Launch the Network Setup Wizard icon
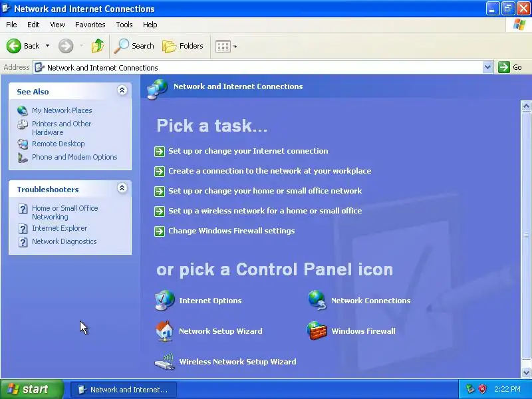532x399 pixels. [x=164, y=331]
